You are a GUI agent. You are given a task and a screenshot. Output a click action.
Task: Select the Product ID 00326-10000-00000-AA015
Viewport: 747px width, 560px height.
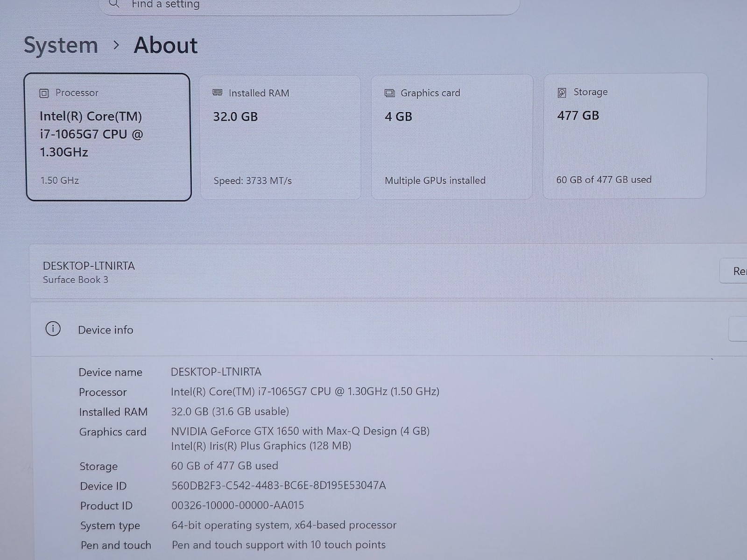[238, 505]
